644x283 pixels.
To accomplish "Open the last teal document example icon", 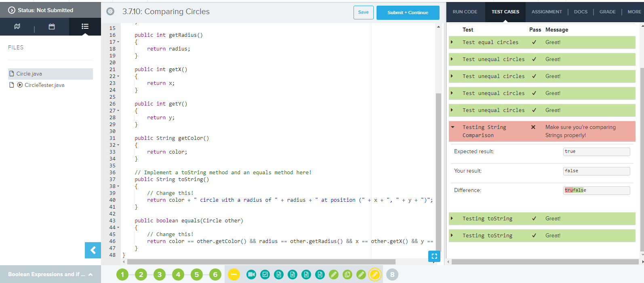I will (x=320, y=275).
